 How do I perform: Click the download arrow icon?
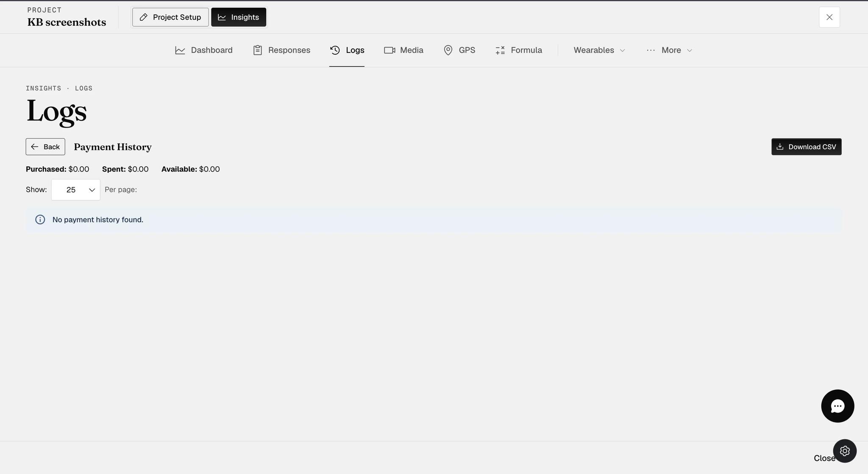click(780, 147)
